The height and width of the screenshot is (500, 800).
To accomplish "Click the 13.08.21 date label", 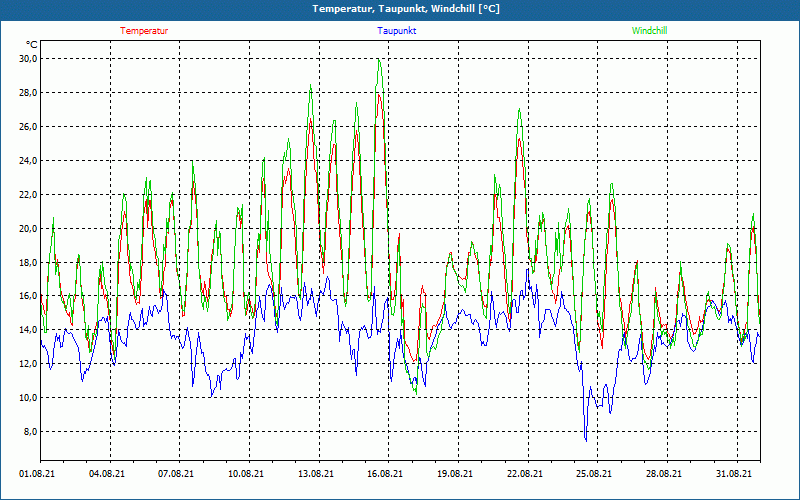I will (x=316, y=474).
